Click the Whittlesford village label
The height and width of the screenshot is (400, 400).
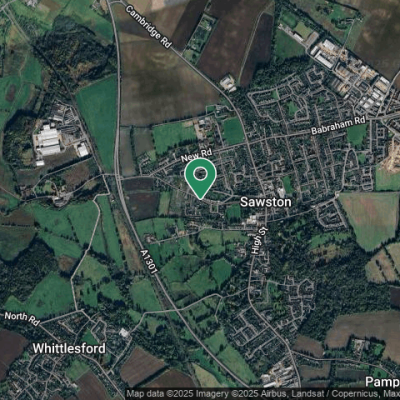pyautogui.click(x=69, y=349)
